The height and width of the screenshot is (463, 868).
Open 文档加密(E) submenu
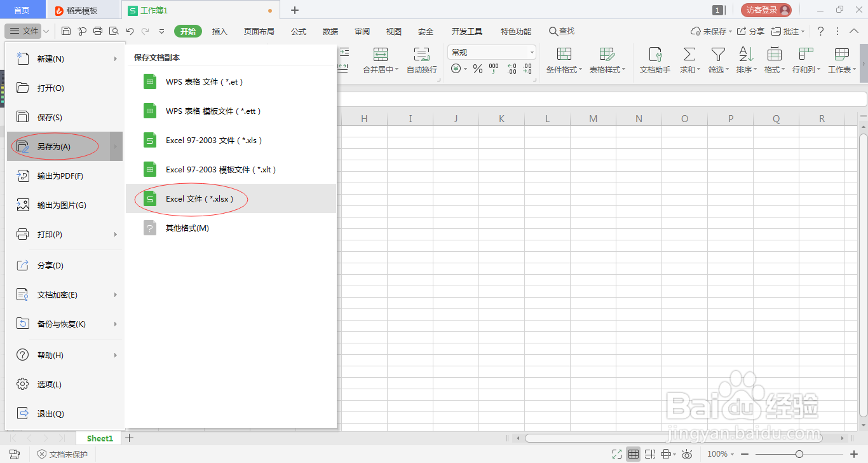tap(64, 295)
